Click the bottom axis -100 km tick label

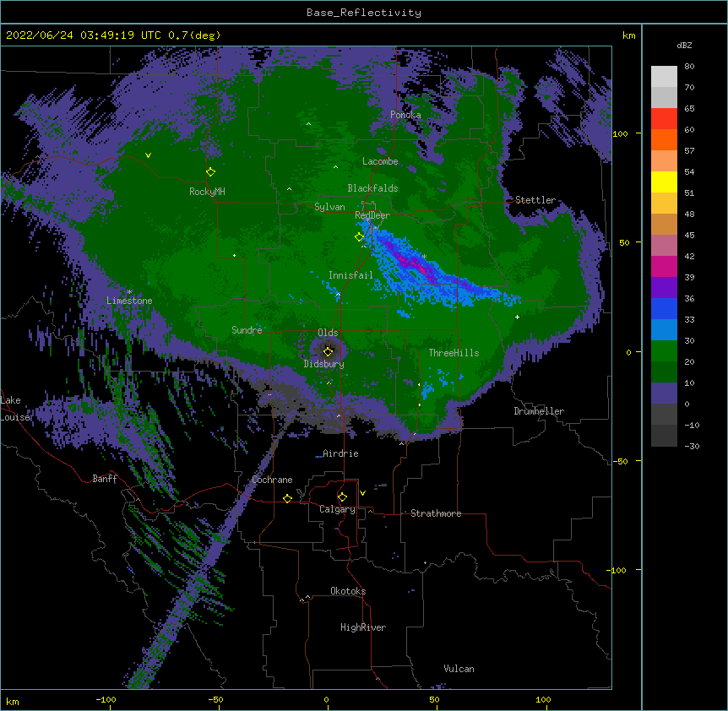tap(106, 699)
